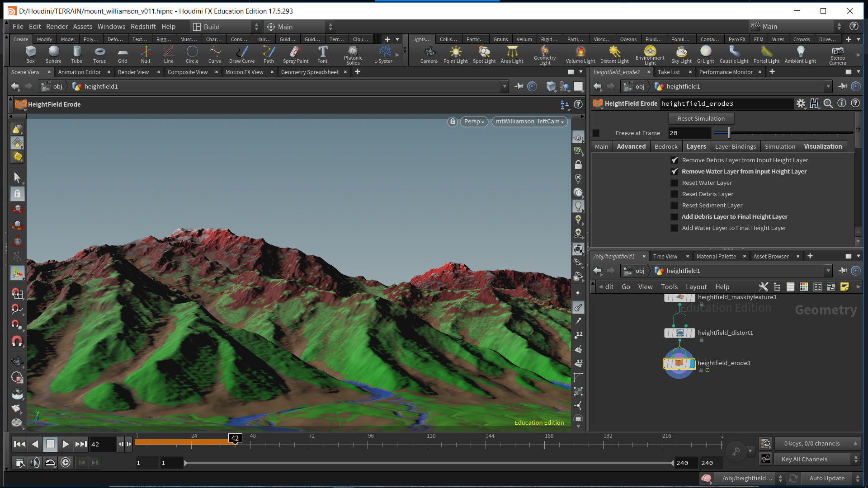Expand the keys channels dropdown
868x488 pixels.
[817, 444]
